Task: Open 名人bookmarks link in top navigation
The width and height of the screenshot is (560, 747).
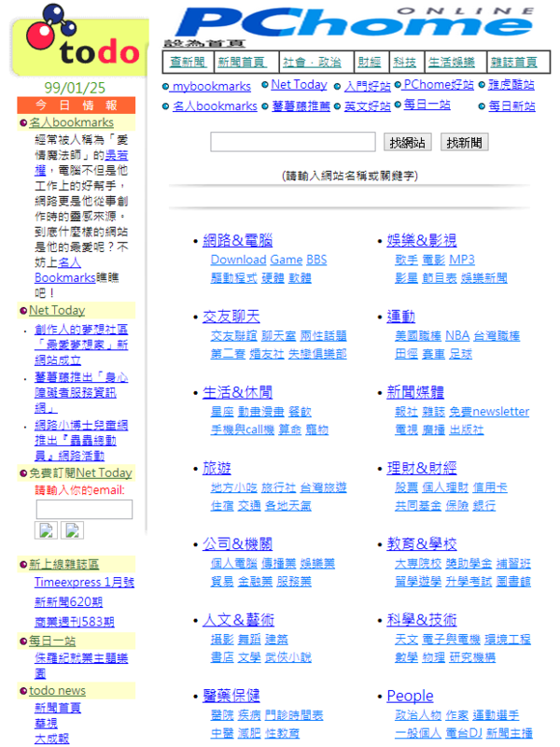Action: tap(215, 106)
